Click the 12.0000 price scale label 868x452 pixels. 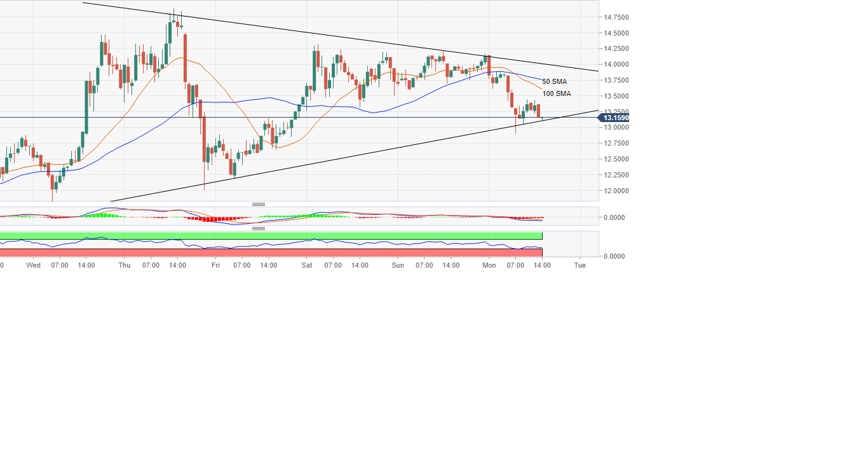616,191
